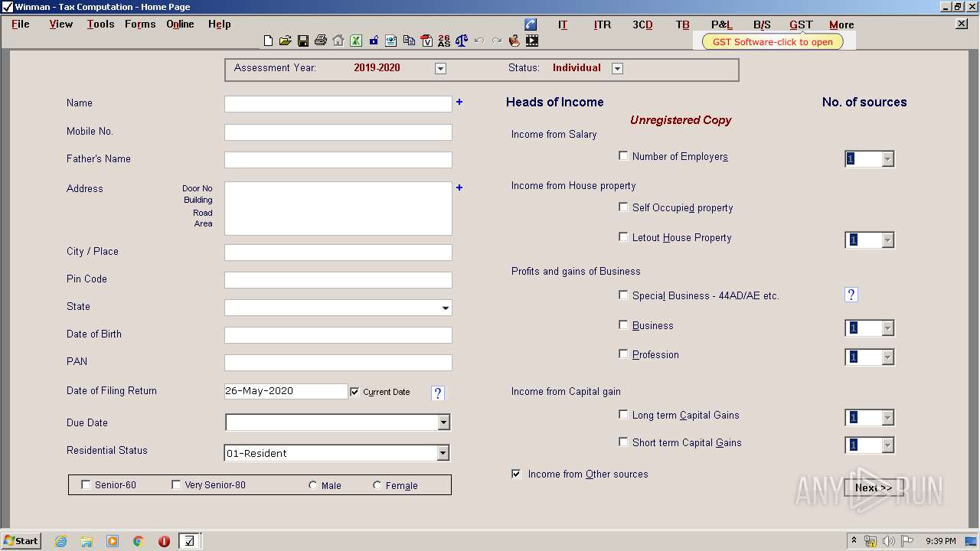Open Short term Capital Gains count dropdown
Image resolution: width=980 pixels, height=551 pixels.
point(887,445)
